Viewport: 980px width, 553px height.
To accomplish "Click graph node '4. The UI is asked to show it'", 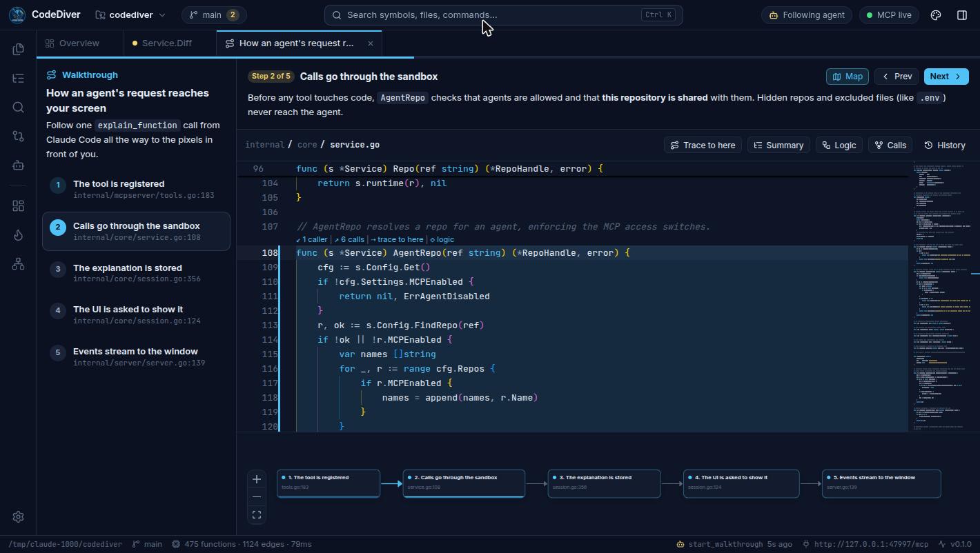I will (741, 483).
